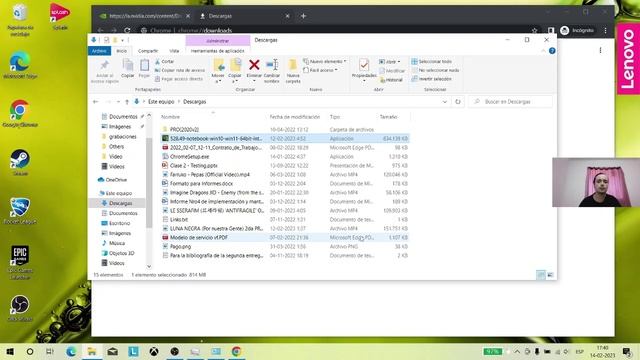Select Objetos 3D in navigation pane
Image resolution: width=640 pixels, height=360 pixels.
point(118,253)
